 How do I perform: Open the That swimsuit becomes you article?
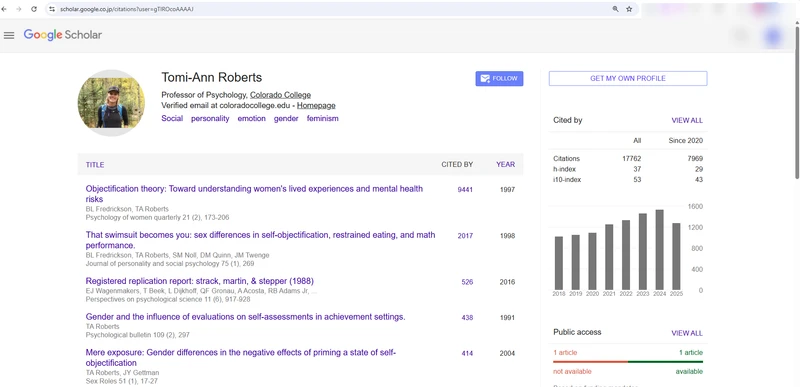tap(260, 240)
